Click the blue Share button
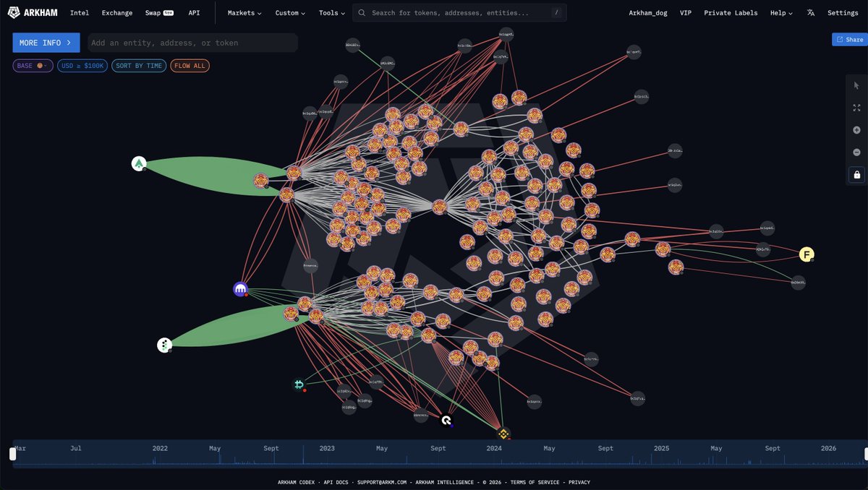 (849, 40)
